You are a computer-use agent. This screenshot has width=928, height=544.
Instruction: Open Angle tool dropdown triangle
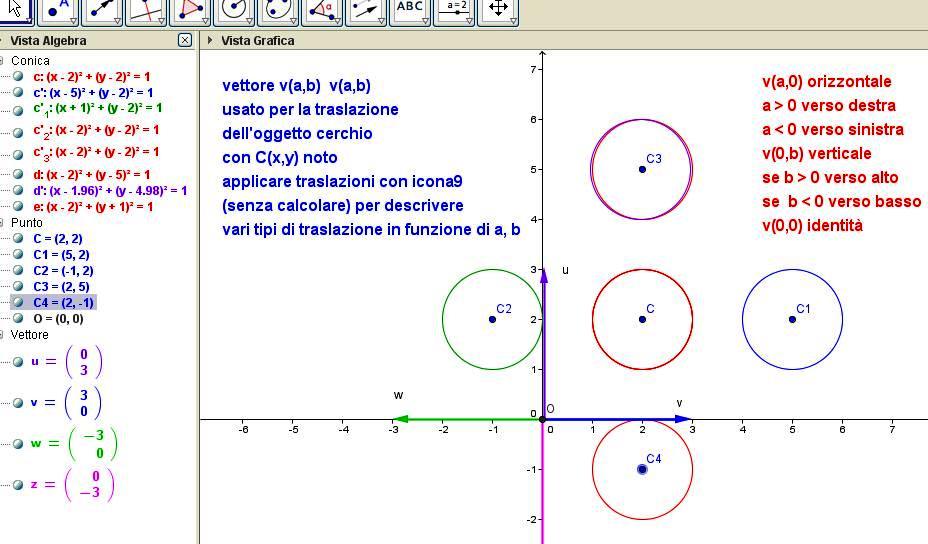pos(337,21)
